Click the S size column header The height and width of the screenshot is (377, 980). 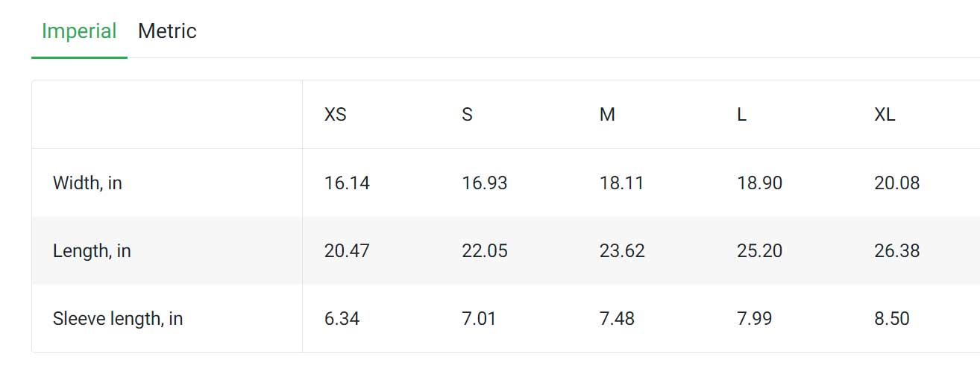click(x=467, y=115)
